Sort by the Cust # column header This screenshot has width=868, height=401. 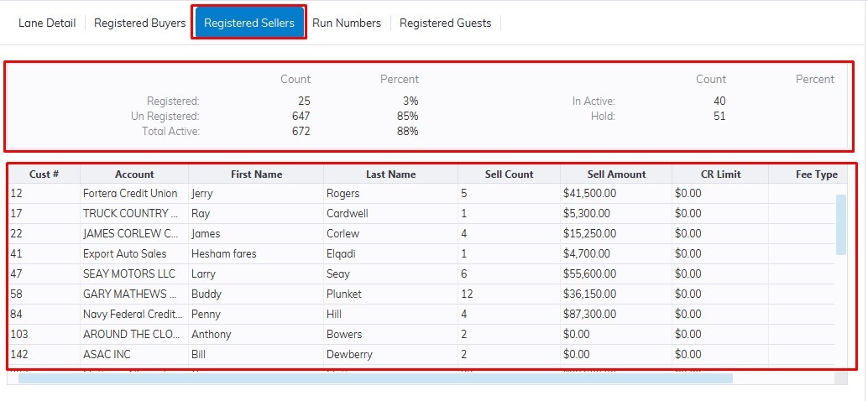(x=44, y=174)
